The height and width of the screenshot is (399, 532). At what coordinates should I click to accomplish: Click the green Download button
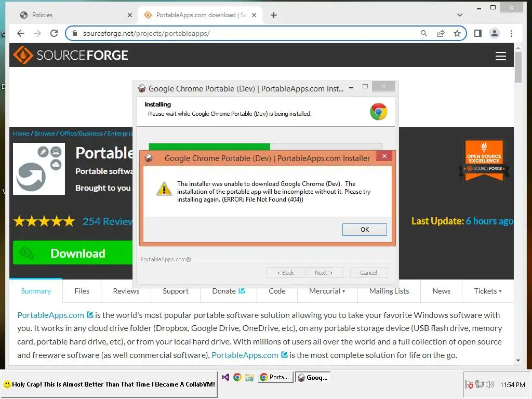73,253
